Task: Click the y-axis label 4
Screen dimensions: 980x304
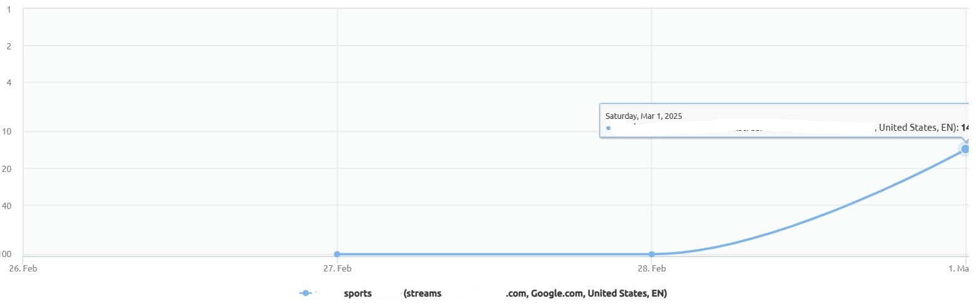Action: [8, 83]
